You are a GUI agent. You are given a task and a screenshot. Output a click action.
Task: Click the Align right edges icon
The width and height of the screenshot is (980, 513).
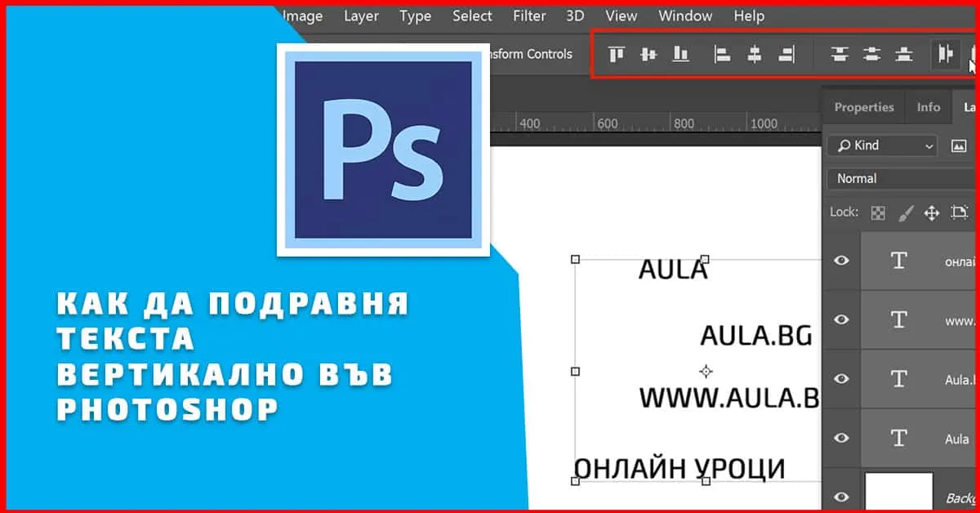tap(786, 54)
